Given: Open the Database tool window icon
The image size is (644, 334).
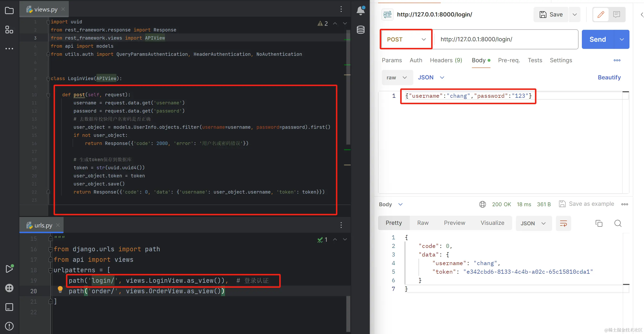Looking at the screenshot, I should pos(360,30).
